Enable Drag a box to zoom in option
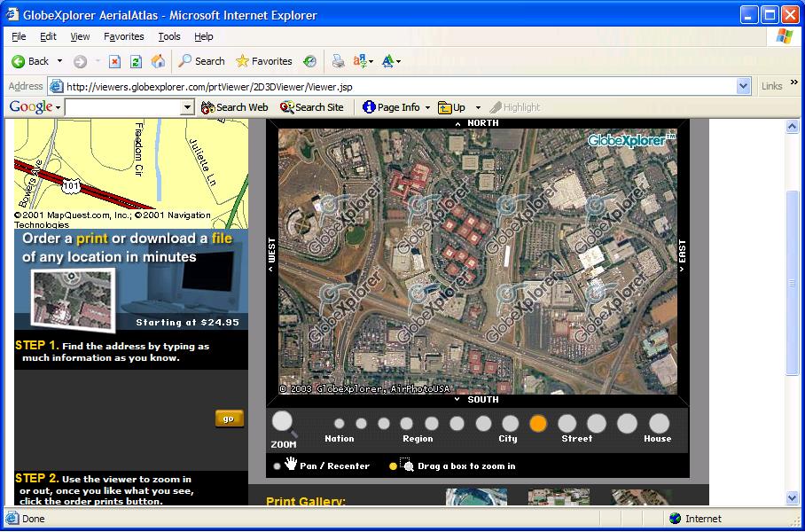The image size is (805, 532). click(x=394, y=466)
